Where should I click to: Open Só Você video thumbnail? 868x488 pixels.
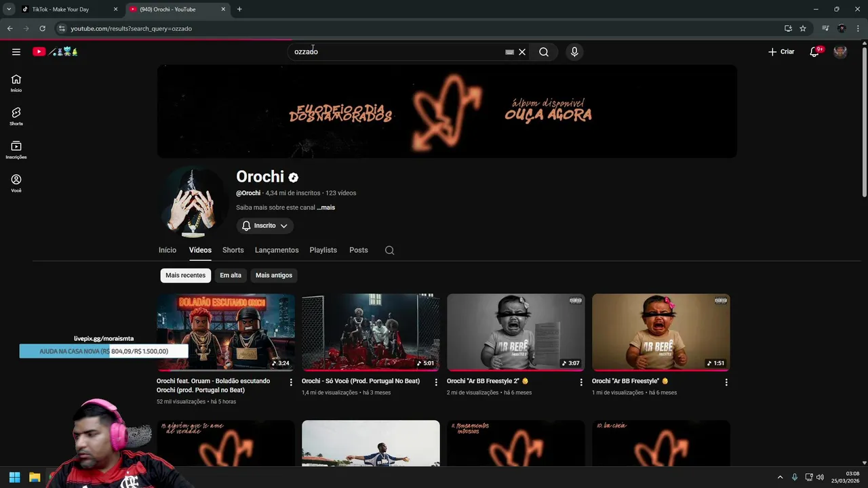[371, 332]
